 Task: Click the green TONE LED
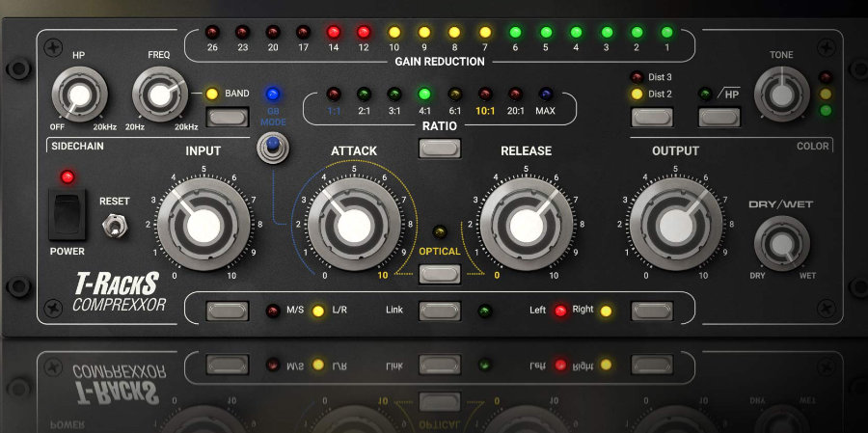pyautogui.click(x=826, y=110)
